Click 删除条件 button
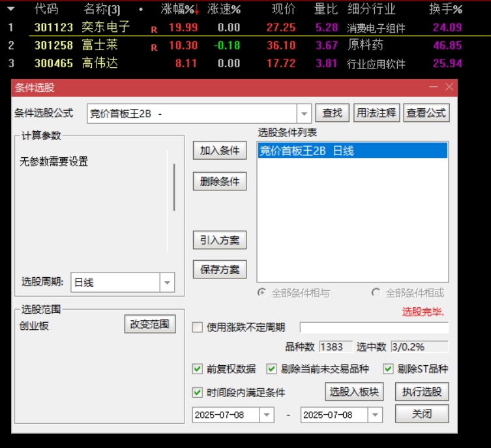 click(220, 181)
